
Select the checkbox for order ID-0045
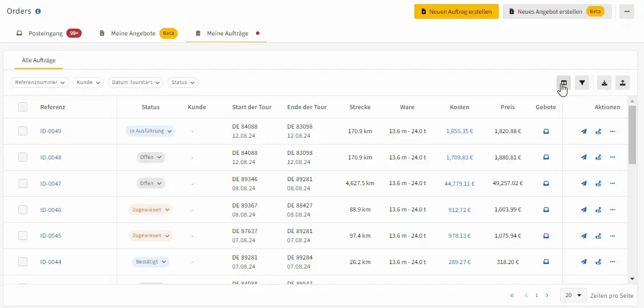[23, 236]
